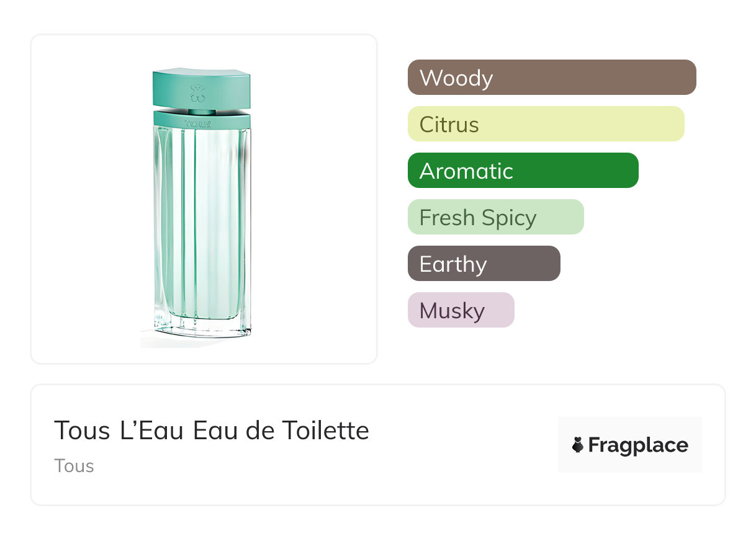Click the Fragplace wordmark text
Viewport: 756px width, 536px height.
pyautogui.click(x=638, y=445)
